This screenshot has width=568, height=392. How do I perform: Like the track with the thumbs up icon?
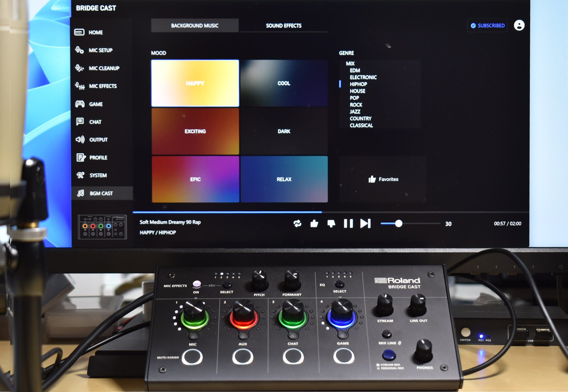point(314,224)
